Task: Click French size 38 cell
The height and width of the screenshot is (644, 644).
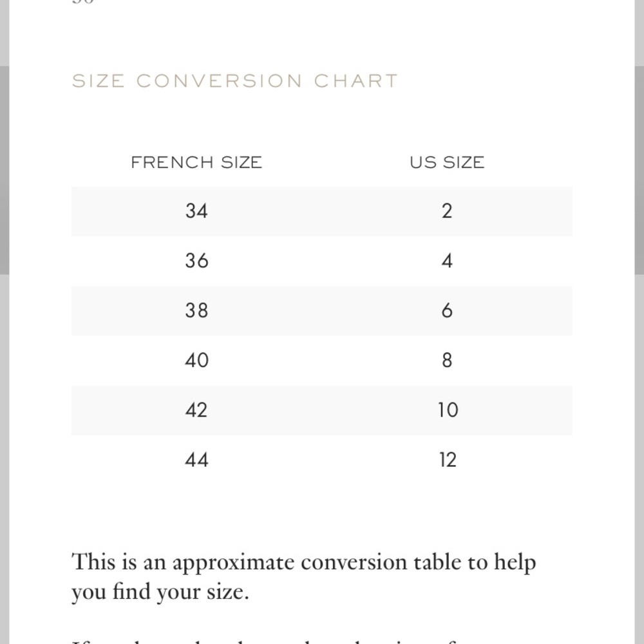Action: coord(196,310)
